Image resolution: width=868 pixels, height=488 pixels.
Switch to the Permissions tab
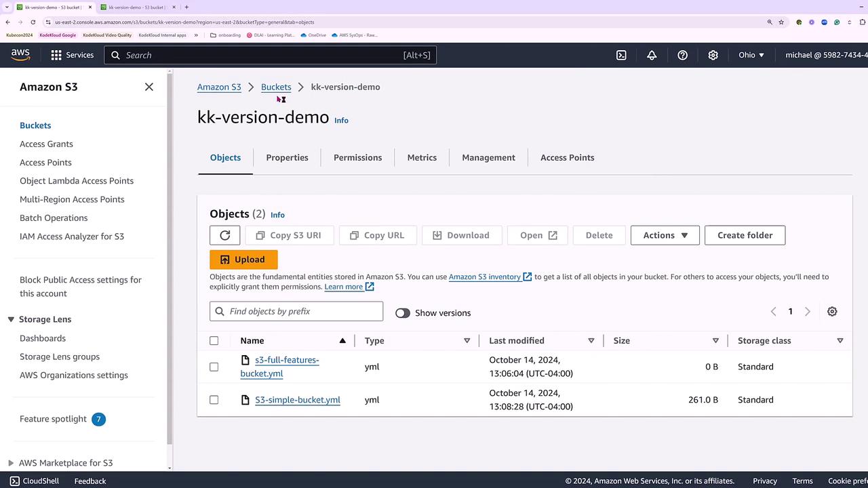point(357,157)
